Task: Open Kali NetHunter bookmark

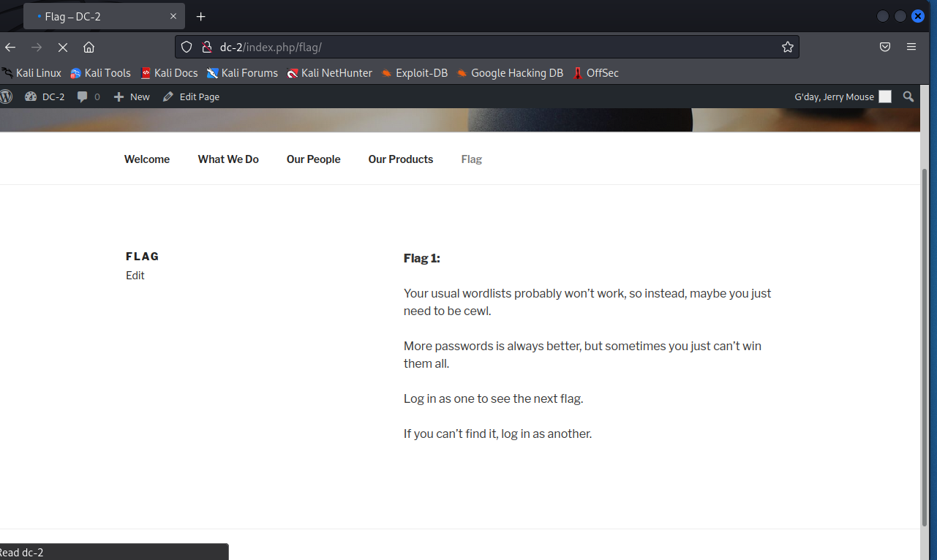Action: click(x=329, y=73)
